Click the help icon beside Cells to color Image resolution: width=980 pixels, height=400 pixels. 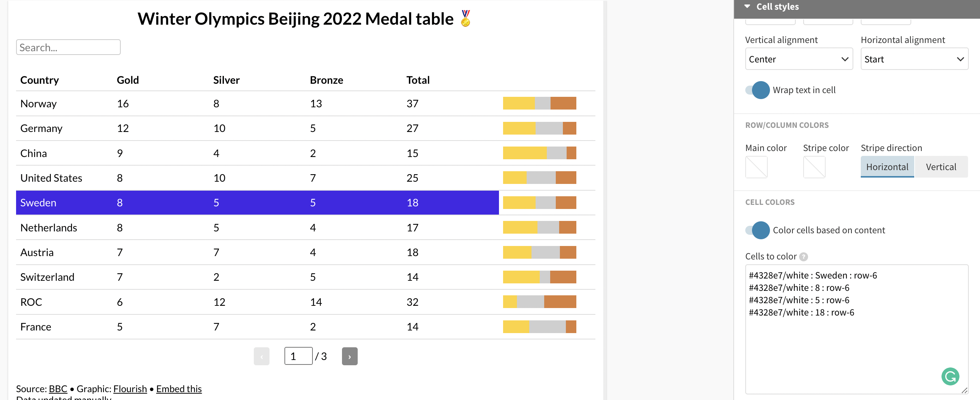tap(803, 256)
